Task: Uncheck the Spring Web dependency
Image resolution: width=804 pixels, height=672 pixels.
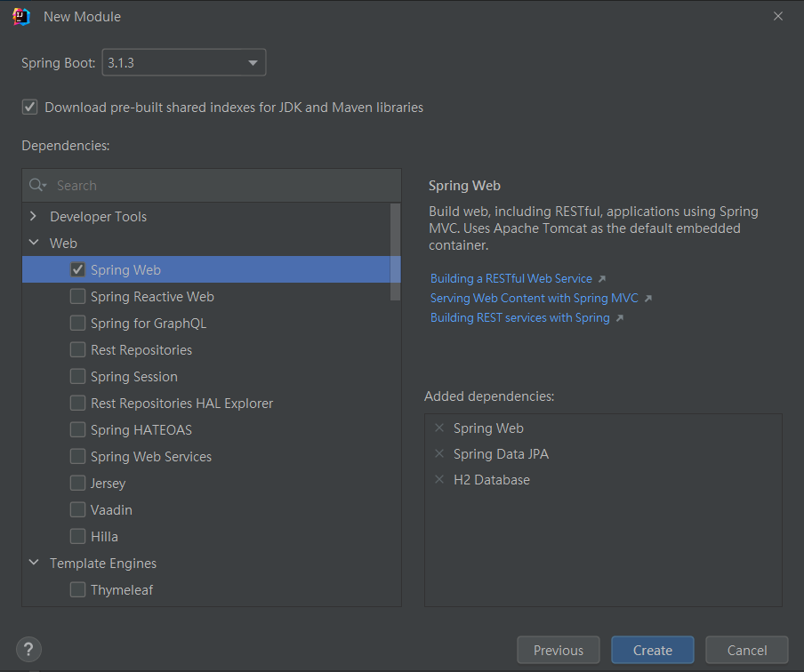Action: pyautogui.click(x=77, y=269)
